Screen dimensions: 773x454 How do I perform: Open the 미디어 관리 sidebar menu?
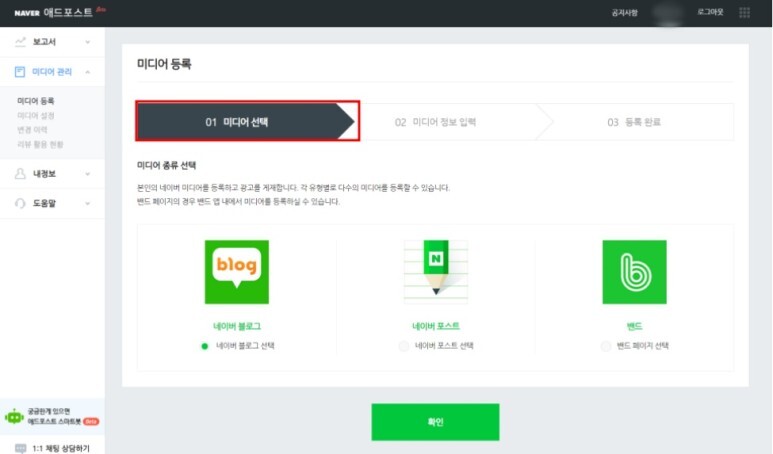click(x=52, y=72)
